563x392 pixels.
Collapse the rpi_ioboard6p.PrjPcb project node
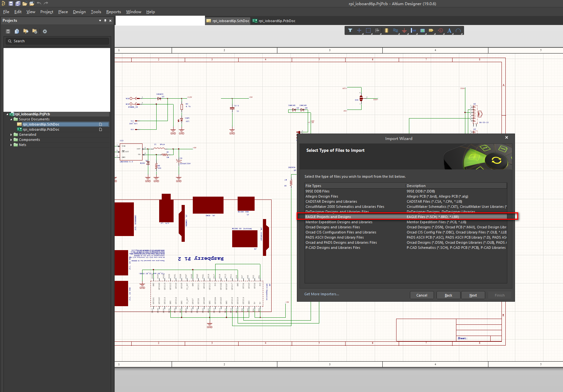click(x=7, y=114)
